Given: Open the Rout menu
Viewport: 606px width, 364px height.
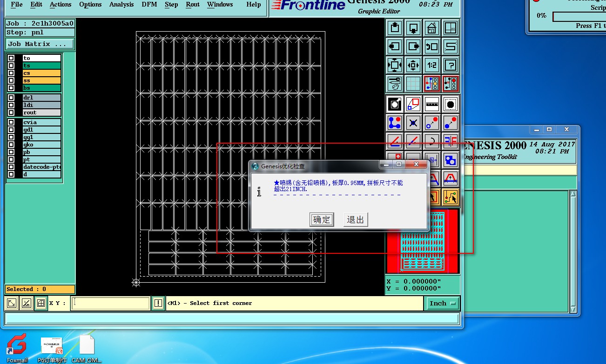Looking at the screenshot, I should (193, 5).
